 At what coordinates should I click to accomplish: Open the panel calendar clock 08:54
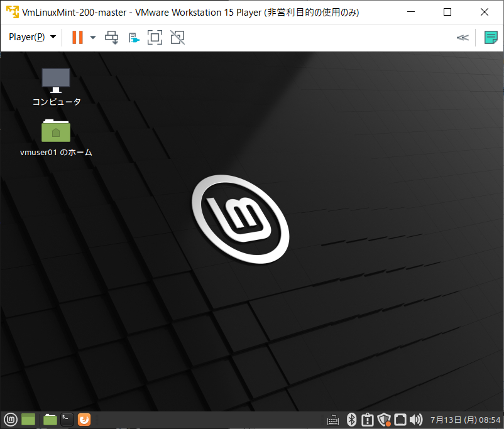click(x=466, y=420)
